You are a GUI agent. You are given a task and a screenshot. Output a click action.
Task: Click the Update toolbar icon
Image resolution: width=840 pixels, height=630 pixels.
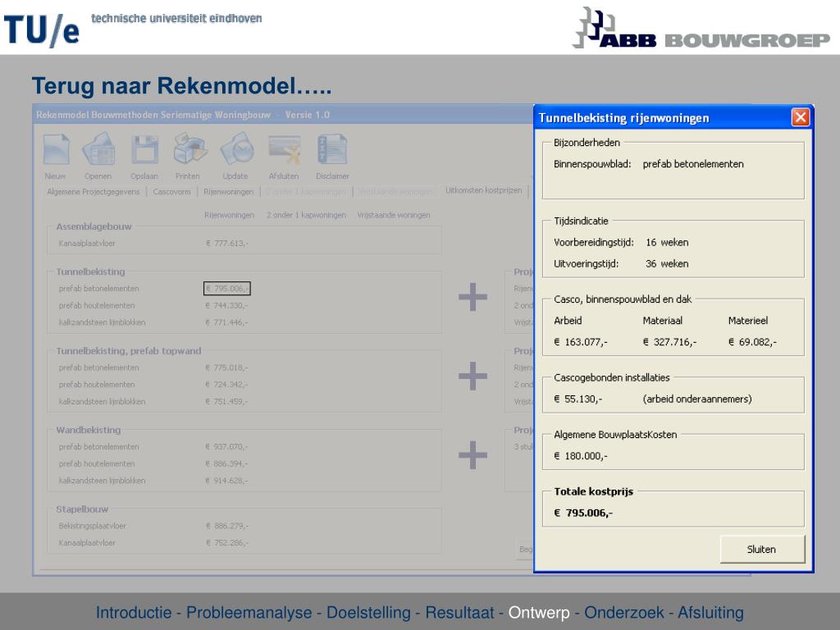click(x=235, y=151)
